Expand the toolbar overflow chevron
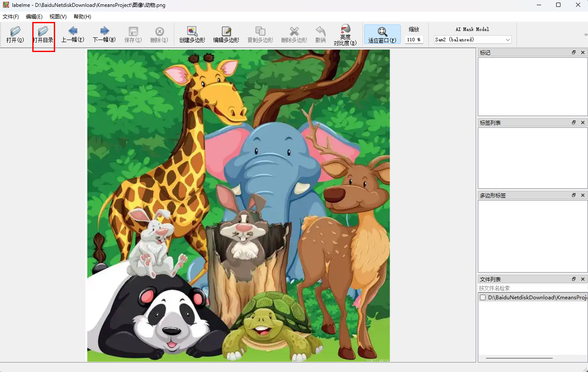This screenshot has width=588, height=372. click(585, 34)
